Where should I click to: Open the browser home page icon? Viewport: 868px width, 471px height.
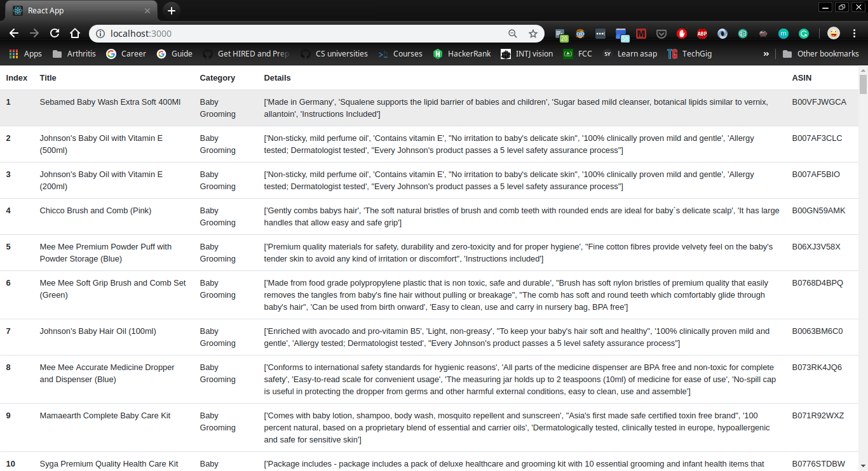pos(75,34)
